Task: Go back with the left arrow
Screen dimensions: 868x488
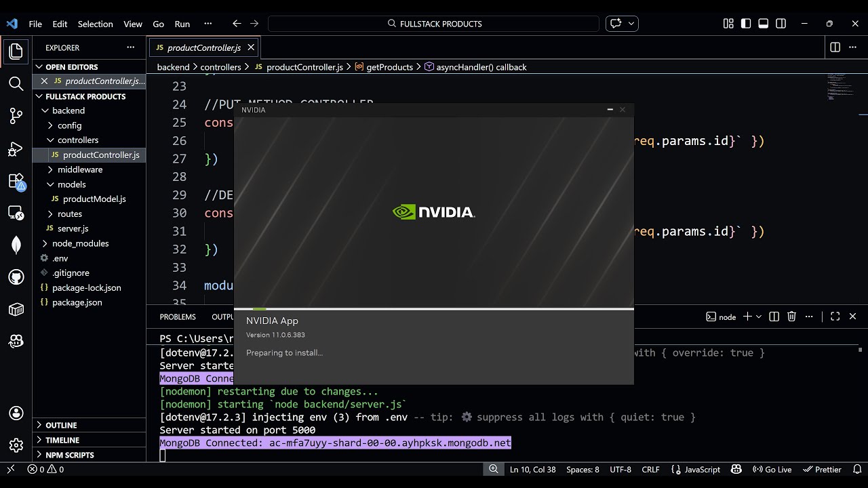Action: pyautogui.click(x=237, y=24)
